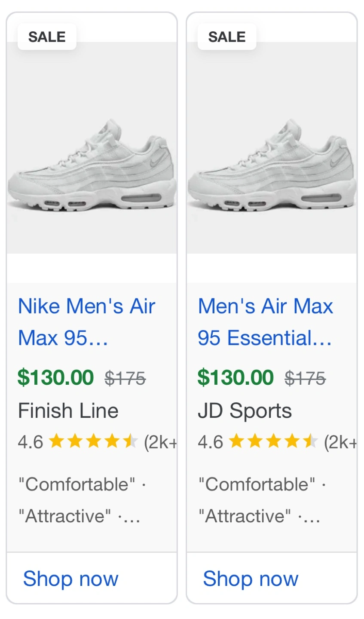This screenshot has width=364, height=619.
Task: Click the star rating icons on Finish Line card
Action: 93,441
